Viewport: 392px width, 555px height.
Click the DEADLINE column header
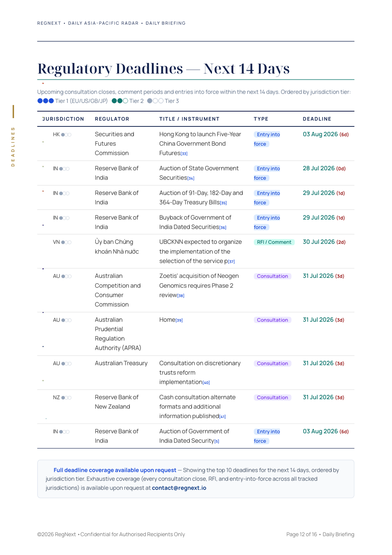tap(317, 119)
